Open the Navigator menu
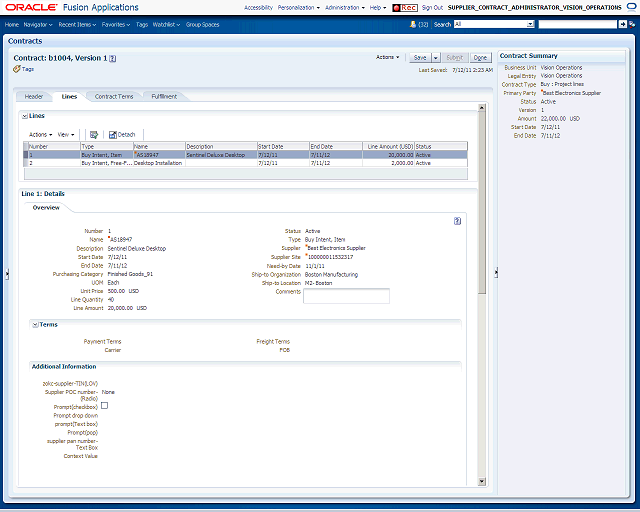 (38, 24)
